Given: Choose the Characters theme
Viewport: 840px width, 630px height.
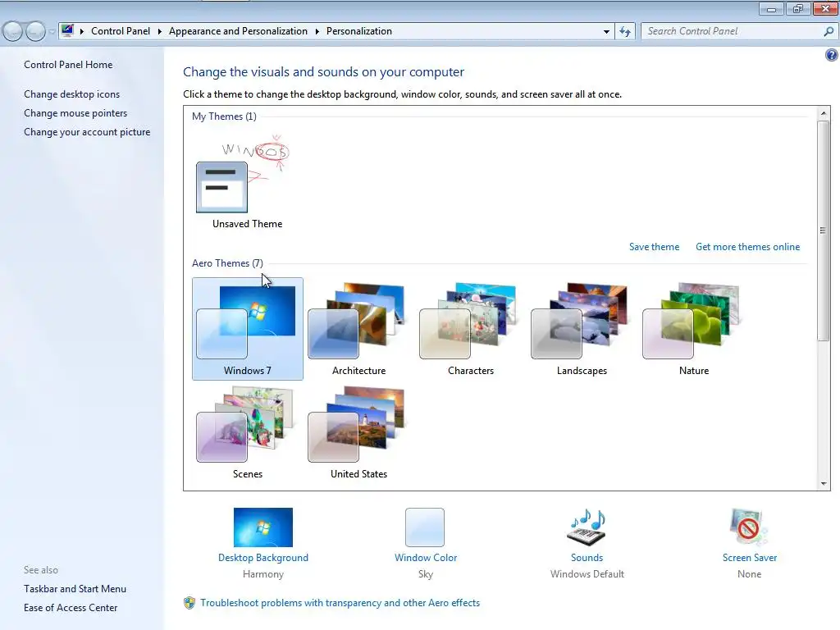Looking at the screenshot, I should (x=470, y=329).
